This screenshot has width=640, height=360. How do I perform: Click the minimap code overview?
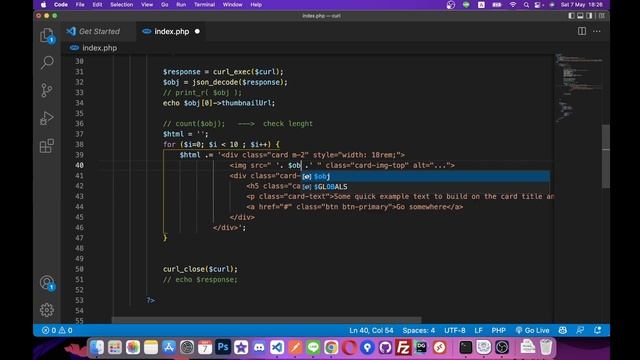pyautogui.click(x=578, y=88)
